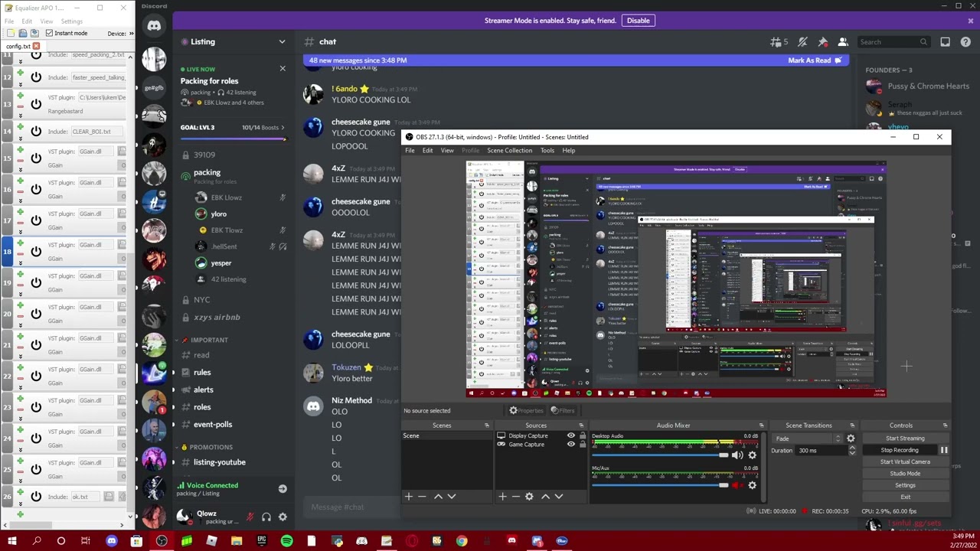The width and height of the screenshot is (980, 551).
Task: Adjust Desktop Audio volume slider
Action: [661, 455]
